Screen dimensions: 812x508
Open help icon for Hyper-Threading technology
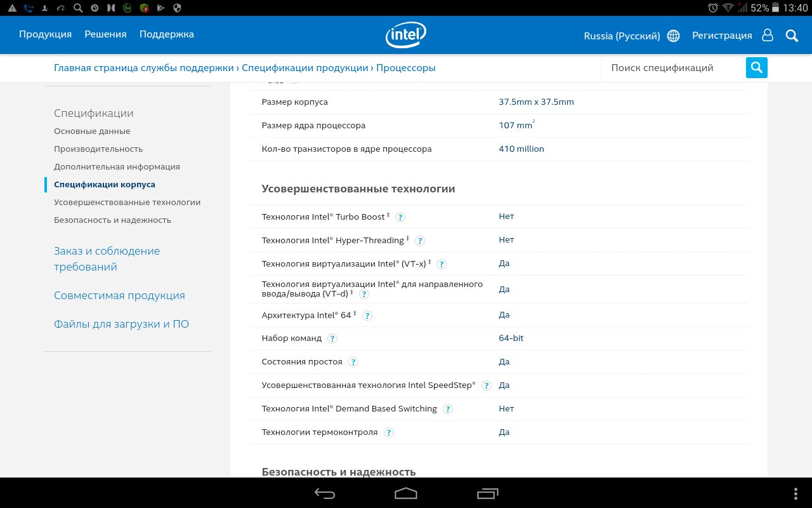pyautogui.click(x=420, y=241)
